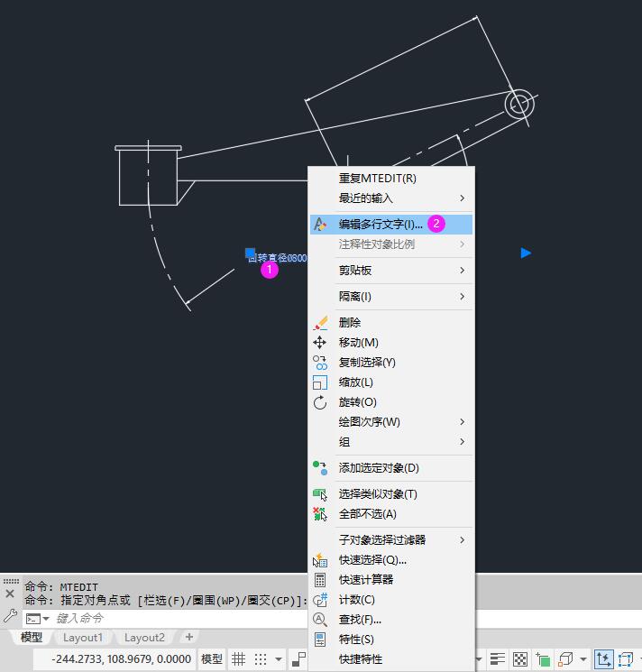Choose 移动(M) in context menu
The height and width of the screenshot is (672, 642).
(x=391, y=343)
